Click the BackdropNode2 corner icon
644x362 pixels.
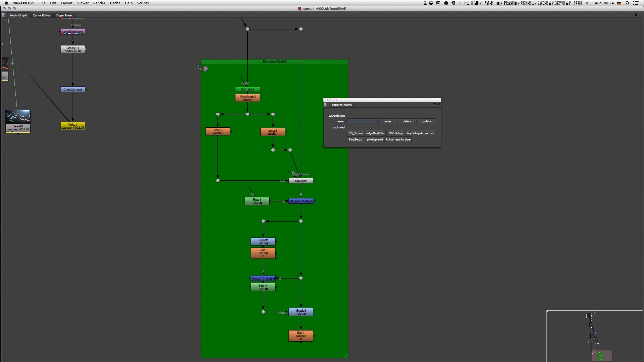[x=205, y=69]
